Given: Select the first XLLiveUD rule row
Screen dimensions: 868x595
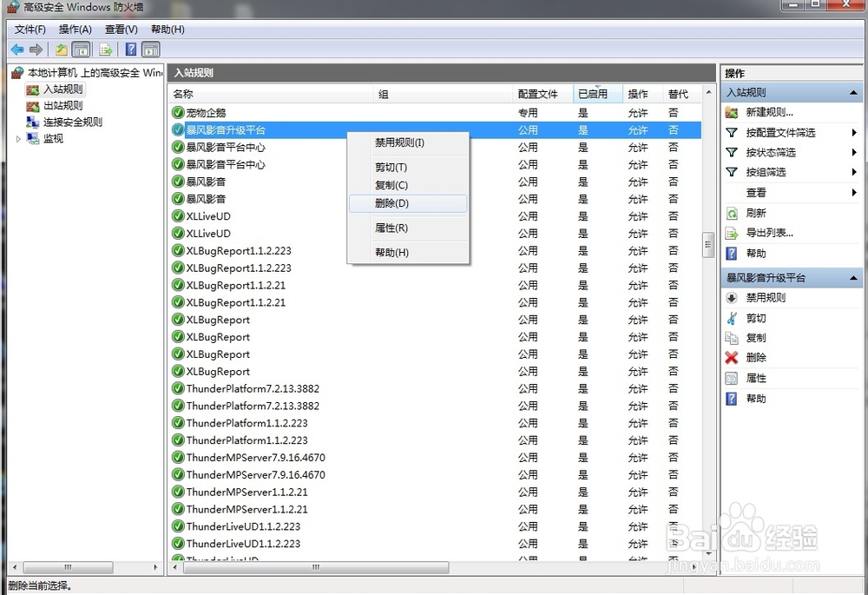Looking at the screenshot, I should (x=435, y=216).
